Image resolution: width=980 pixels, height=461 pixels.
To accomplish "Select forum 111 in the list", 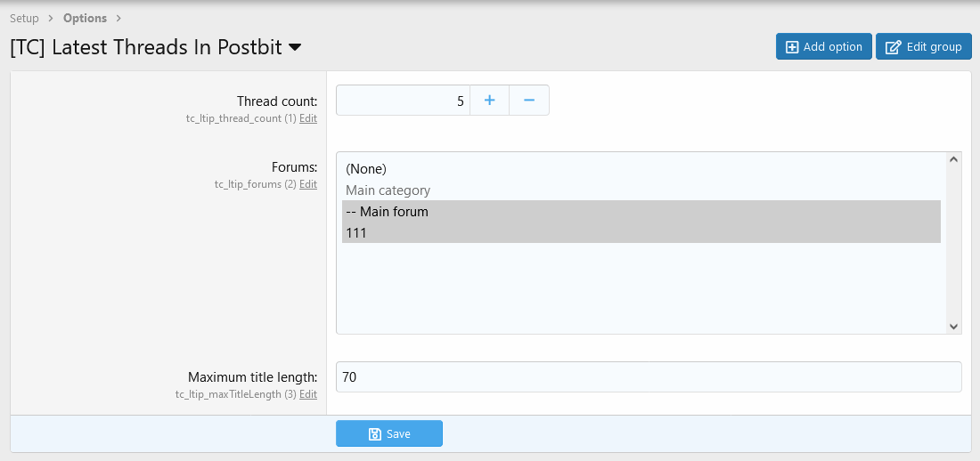I will click(x=356, y=233).
